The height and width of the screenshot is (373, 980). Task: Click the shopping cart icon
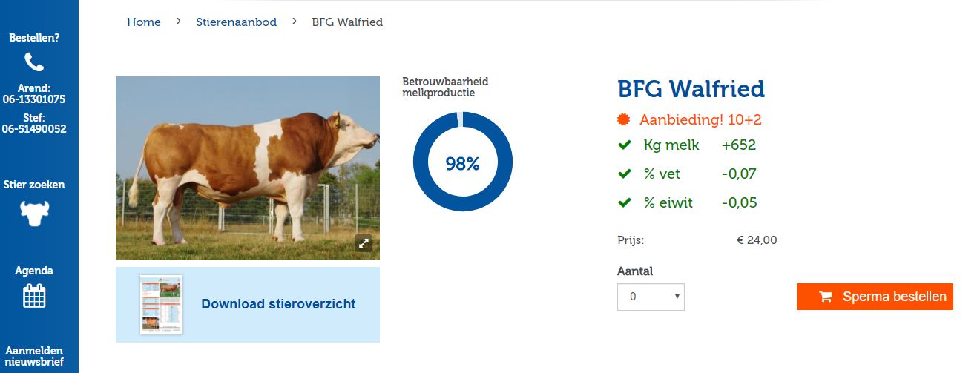[x=825, y=297]
